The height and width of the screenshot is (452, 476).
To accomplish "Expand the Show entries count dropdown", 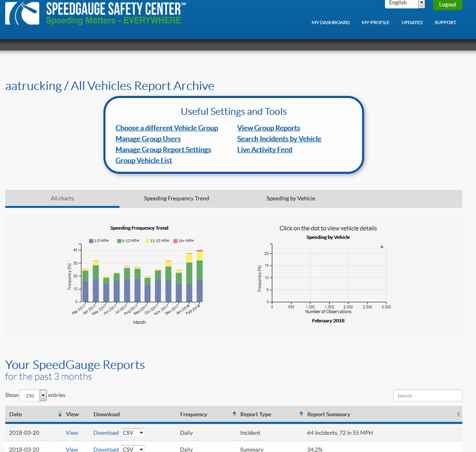I will [x=33, y=396].
